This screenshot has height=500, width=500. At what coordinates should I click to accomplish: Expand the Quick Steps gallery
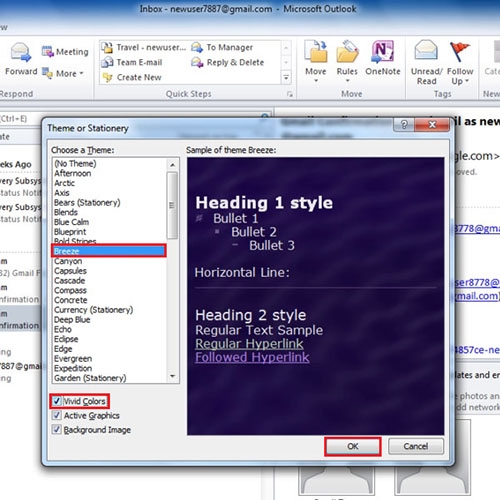(x=286, y=78)
